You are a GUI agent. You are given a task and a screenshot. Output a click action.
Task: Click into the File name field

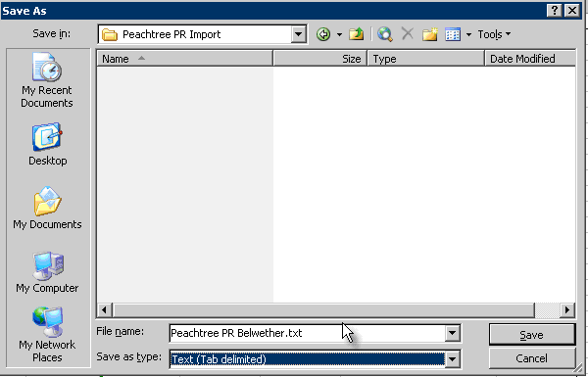(307, 333)
